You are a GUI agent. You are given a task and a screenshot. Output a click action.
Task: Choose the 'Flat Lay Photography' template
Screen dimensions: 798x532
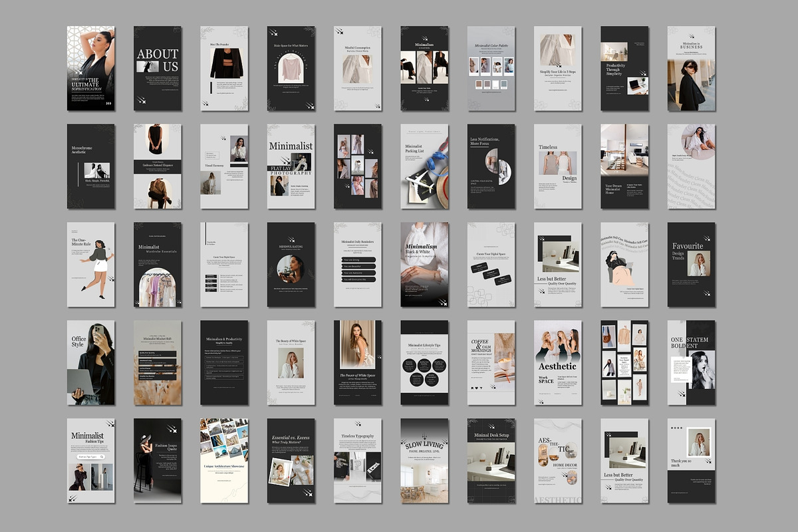tap(291, 166)
